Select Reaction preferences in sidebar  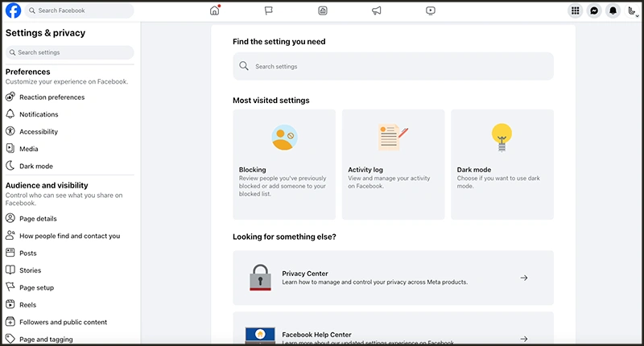coord(52,97)
